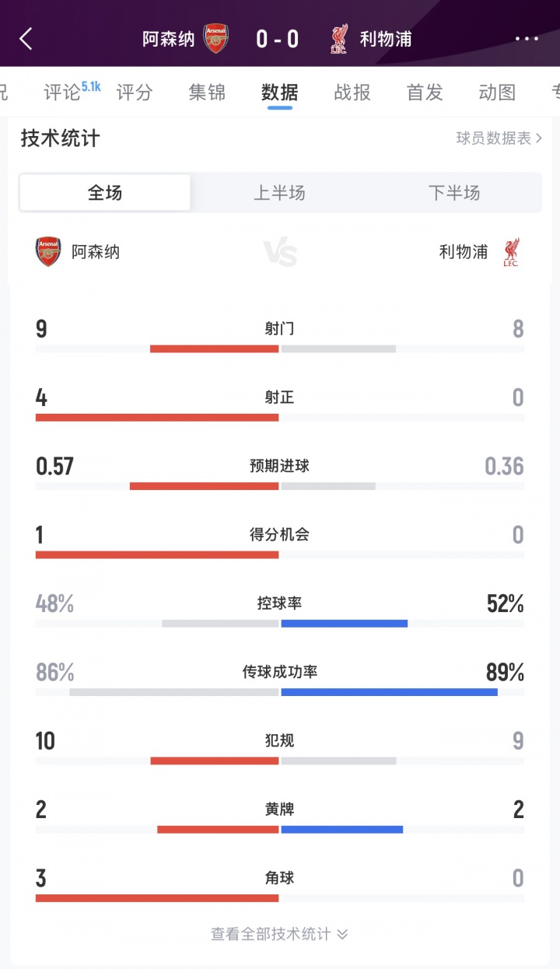The height and width of the screenshot is (969, 560).
Task: Open the more options ellipsis menu
Action: pos(527,37)
